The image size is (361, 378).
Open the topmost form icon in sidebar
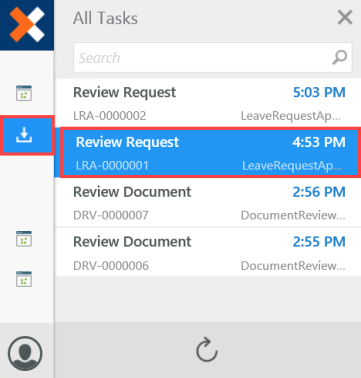(24, 93)
